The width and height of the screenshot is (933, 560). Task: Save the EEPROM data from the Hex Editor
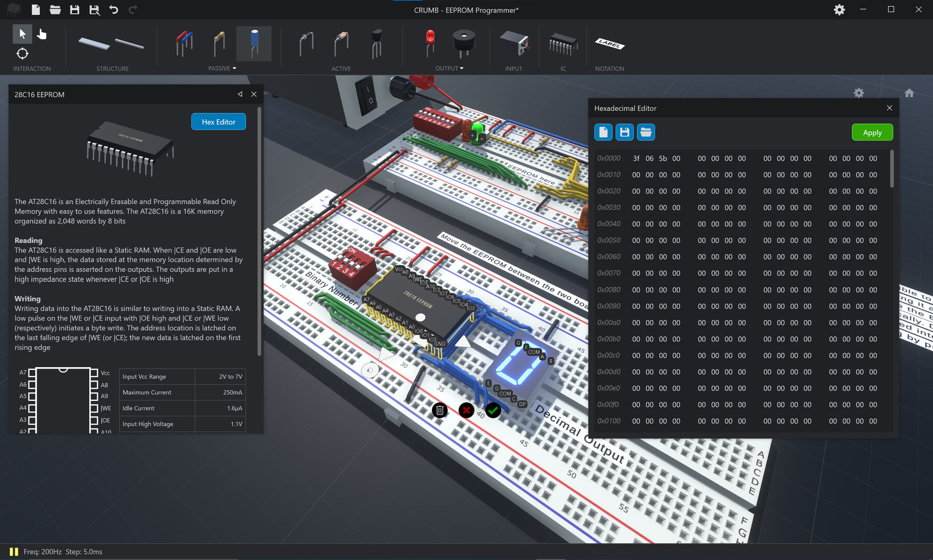pyautogui.click(x=624, y=132)
